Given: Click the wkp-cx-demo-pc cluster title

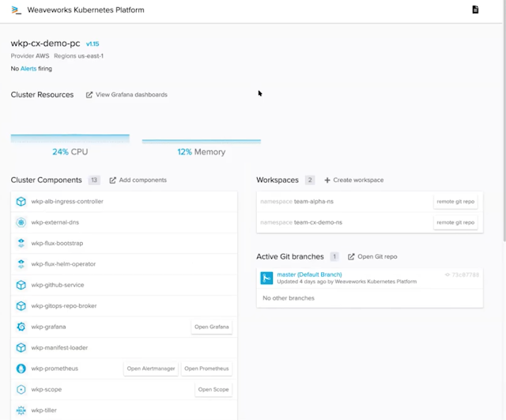Looking at the screenshot, I should click(46, 44).
